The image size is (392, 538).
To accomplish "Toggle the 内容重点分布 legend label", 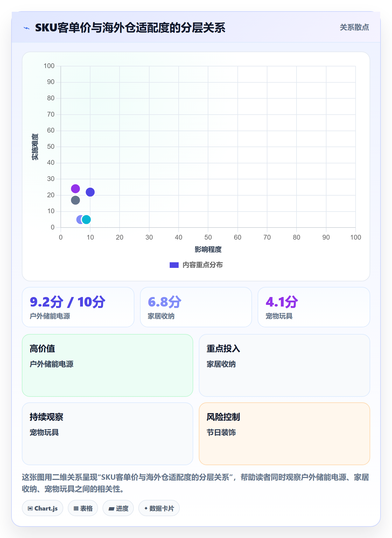I will pos(202,265).
